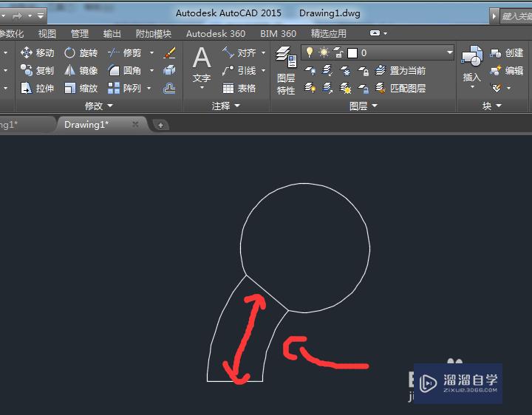Click the Match Layer (匹配图层) button
Image resolution: width=532 pixels, height=415 pixels.
point(400,88)
